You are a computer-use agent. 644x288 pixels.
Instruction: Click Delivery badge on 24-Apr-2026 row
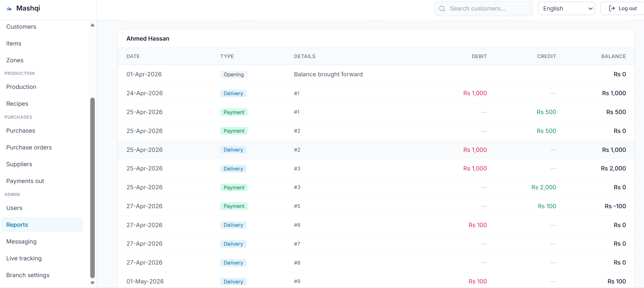tap(233, 93)
